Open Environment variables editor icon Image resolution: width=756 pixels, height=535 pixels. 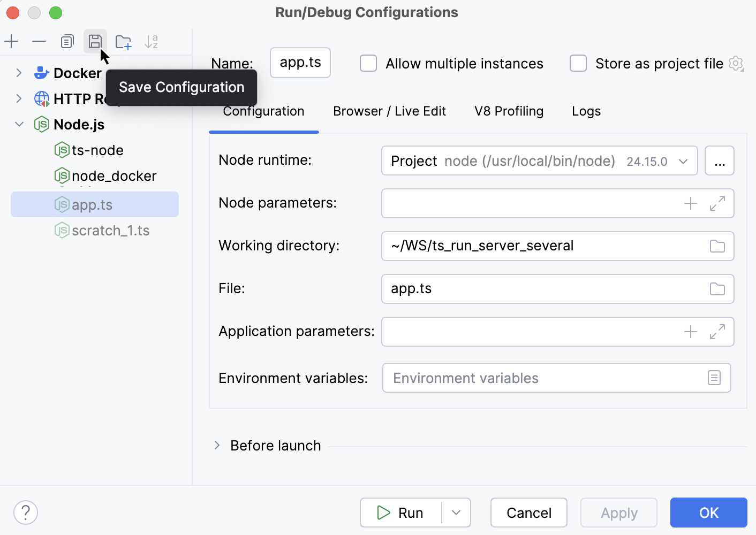[x=714, y=378]
